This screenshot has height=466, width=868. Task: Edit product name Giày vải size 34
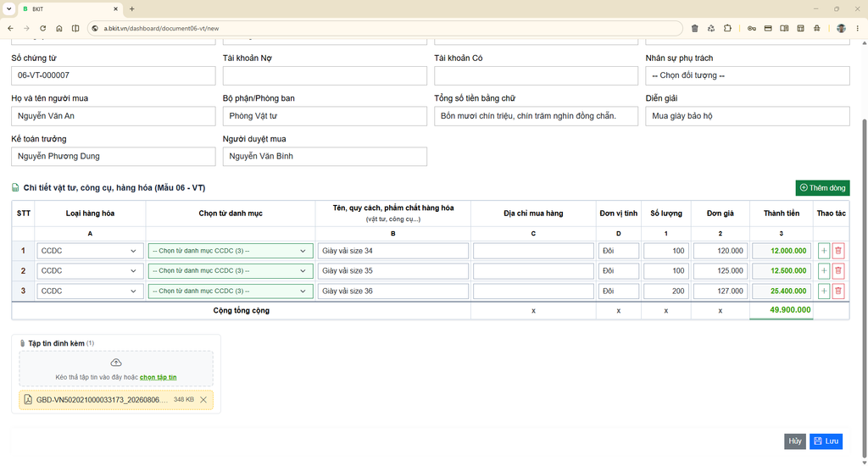[393, 251]
